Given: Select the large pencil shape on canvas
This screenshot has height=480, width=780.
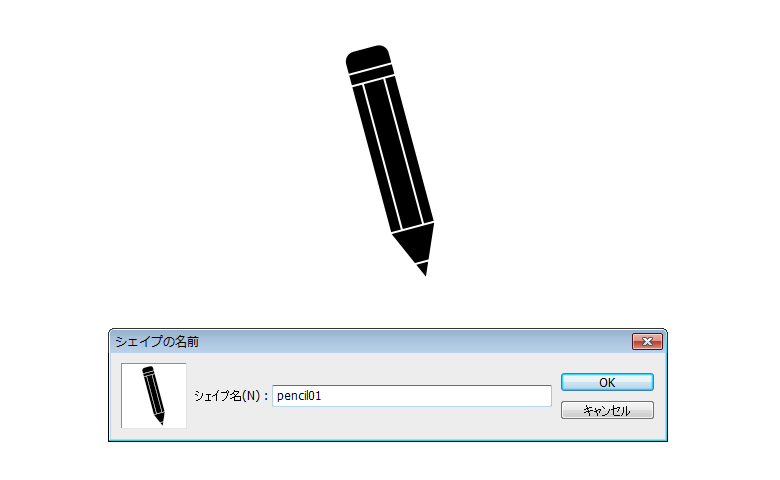Looking at the screenshot, I should click(x=390, y=160).
